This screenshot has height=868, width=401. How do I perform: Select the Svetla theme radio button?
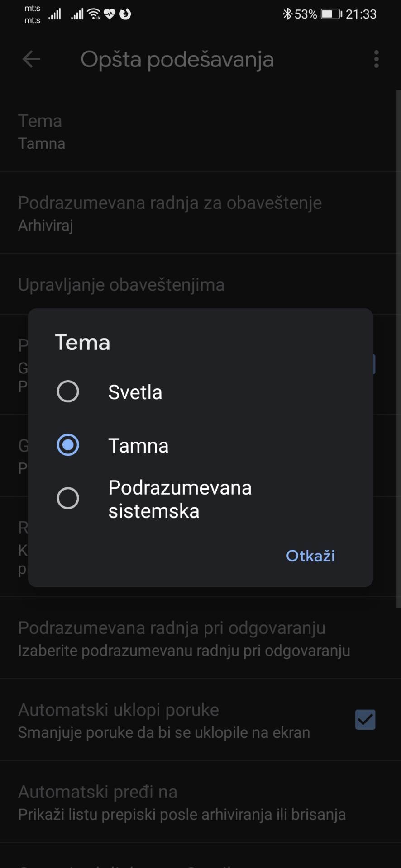click(68, 392)
